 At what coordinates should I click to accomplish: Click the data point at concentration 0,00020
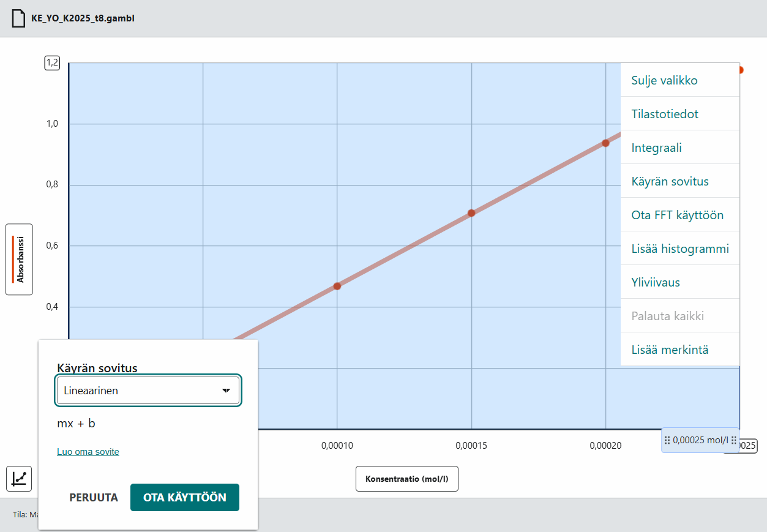coord(605,143)
